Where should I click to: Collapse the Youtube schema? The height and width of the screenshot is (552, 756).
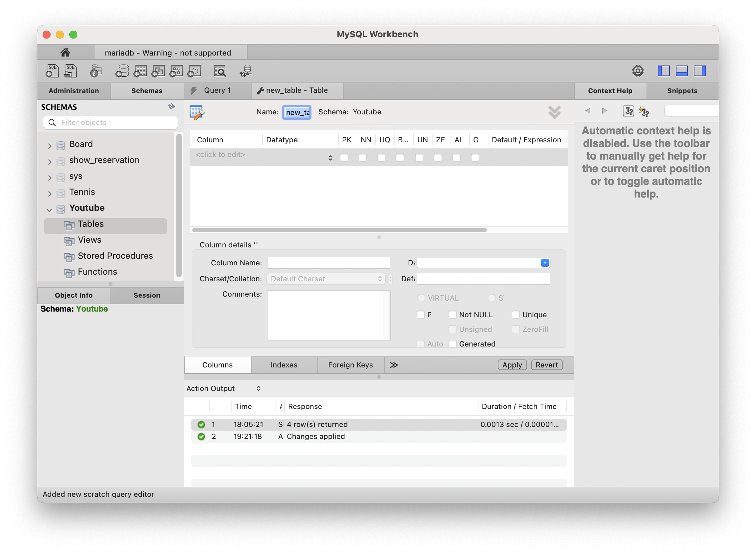[50, 210]
